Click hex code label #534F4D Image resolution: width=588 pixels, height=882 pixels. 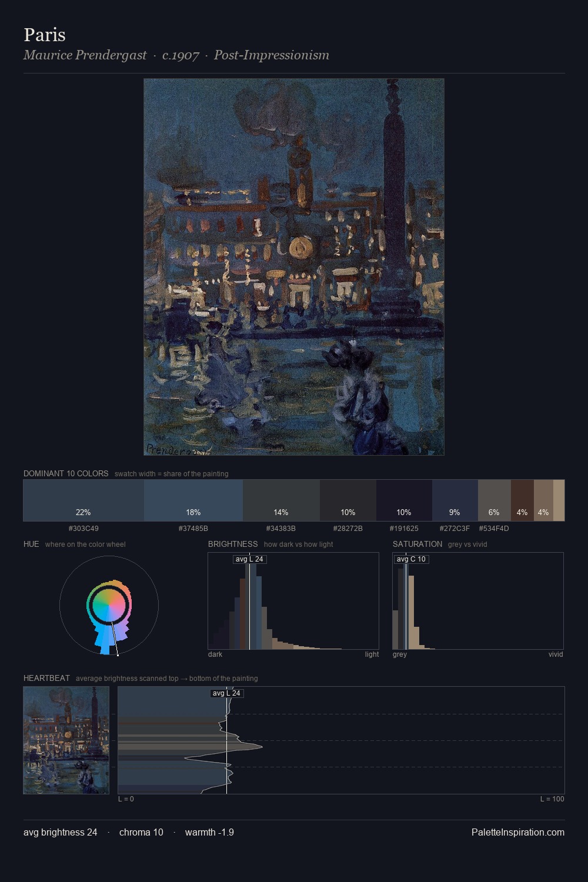pyautogui.click(x=494, y=529)
